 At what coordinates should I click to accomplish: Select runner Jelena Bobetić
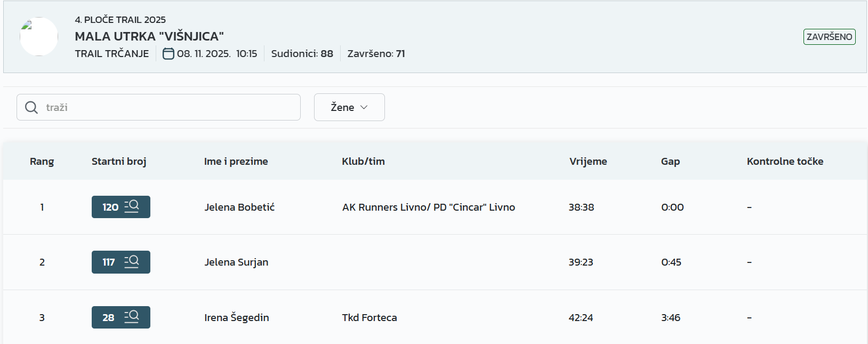[239, 207]
